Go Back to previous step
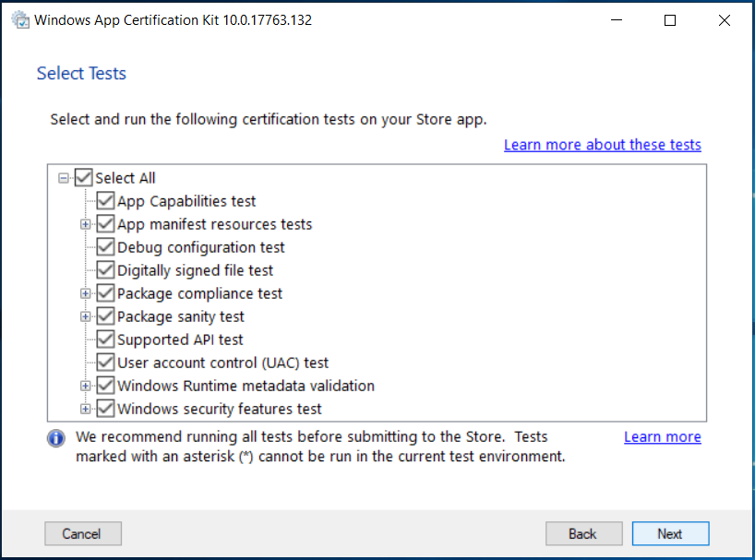Image resolution: width=755 pixels, height=560 pixels. point(584,533)
